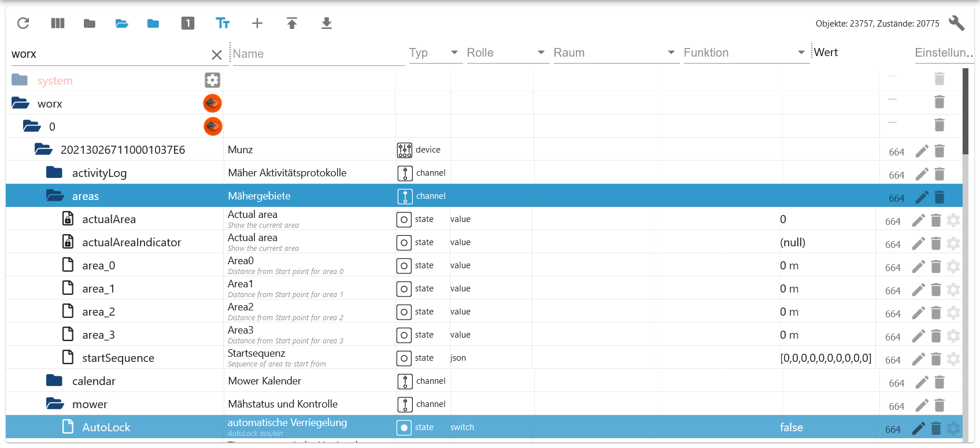Delete the areas channel
The width and height of the screenshot is (980, 448).
pyautogui.click(x=940, y=197)
